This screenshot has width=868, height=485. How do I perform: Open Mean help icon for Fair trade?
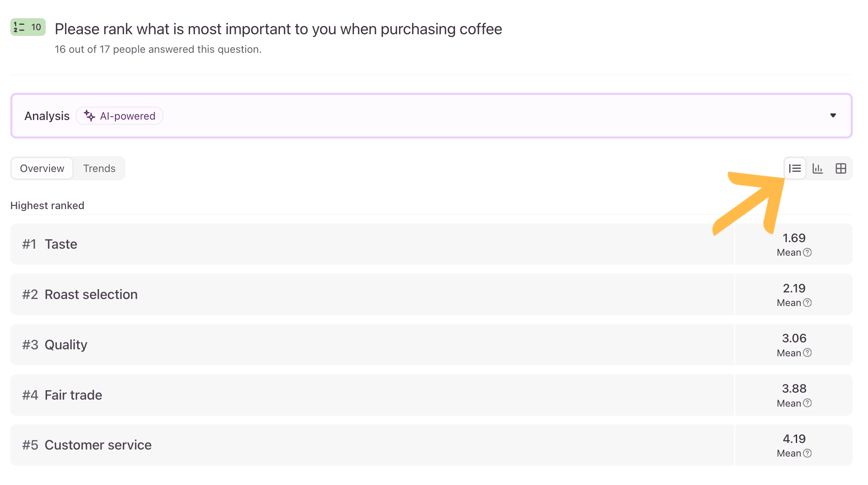807,403
